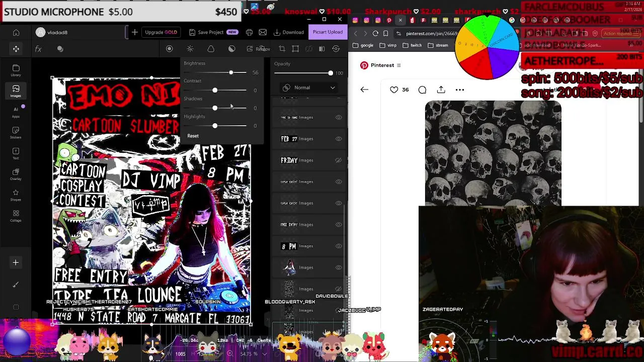Select the brush tool in the left sidebar
This screenshot has height=362, width=644.
[x=16, y=285]
